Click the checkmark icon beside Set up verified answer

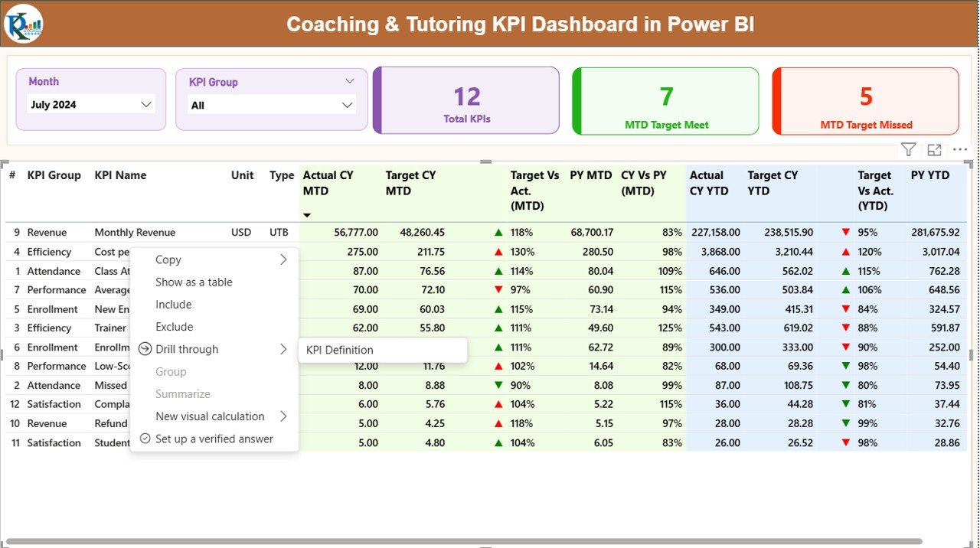146,439
